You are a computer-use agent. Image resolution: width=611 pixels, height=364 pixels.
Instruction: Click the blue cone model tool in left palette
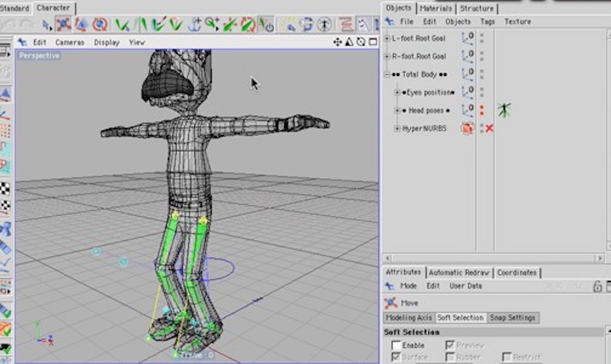point(5,94)
